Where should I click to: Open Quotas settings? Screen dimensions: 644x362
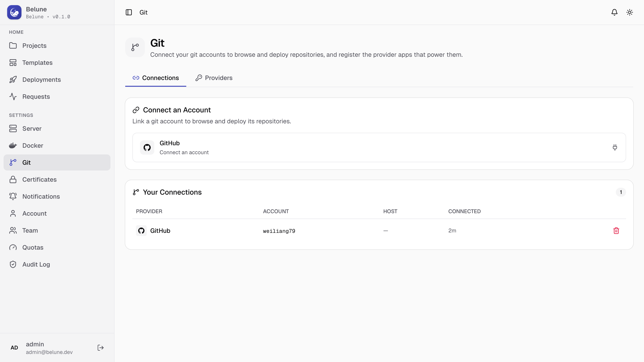57,247
